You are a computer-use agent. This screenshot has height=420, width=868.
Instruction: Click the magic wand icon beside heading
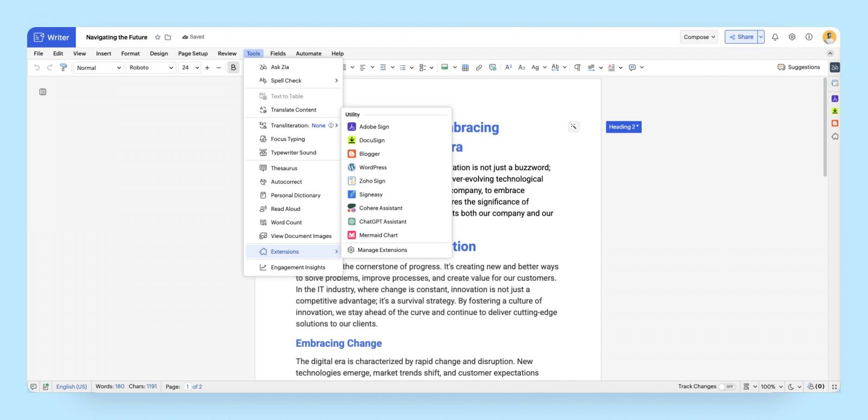[573, 127]
